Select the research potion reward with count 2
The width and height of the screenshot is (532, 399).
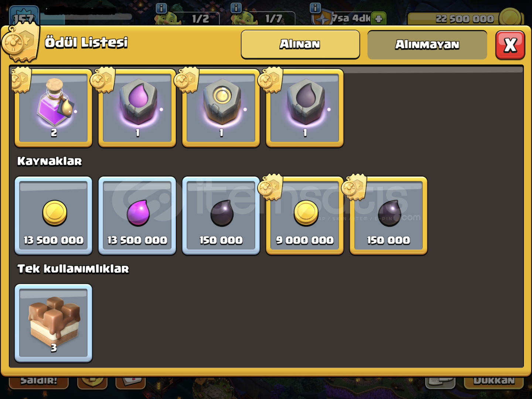pos(54,108)
